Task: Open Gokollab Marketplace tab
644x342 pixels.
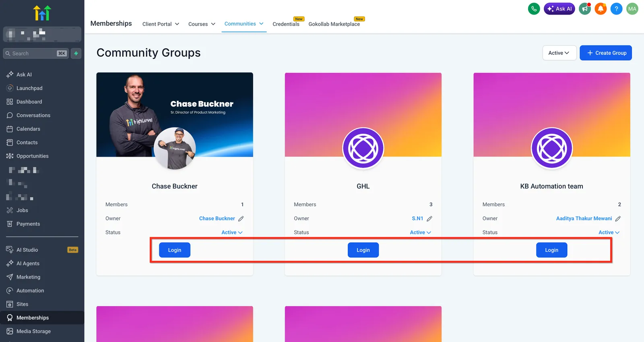Action: pos(334,24)
